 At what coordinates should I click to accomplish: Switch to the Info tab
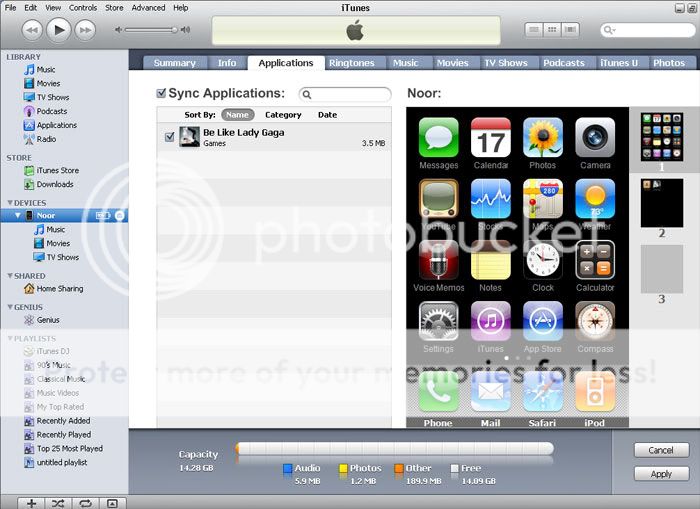[x=227, y=63]
